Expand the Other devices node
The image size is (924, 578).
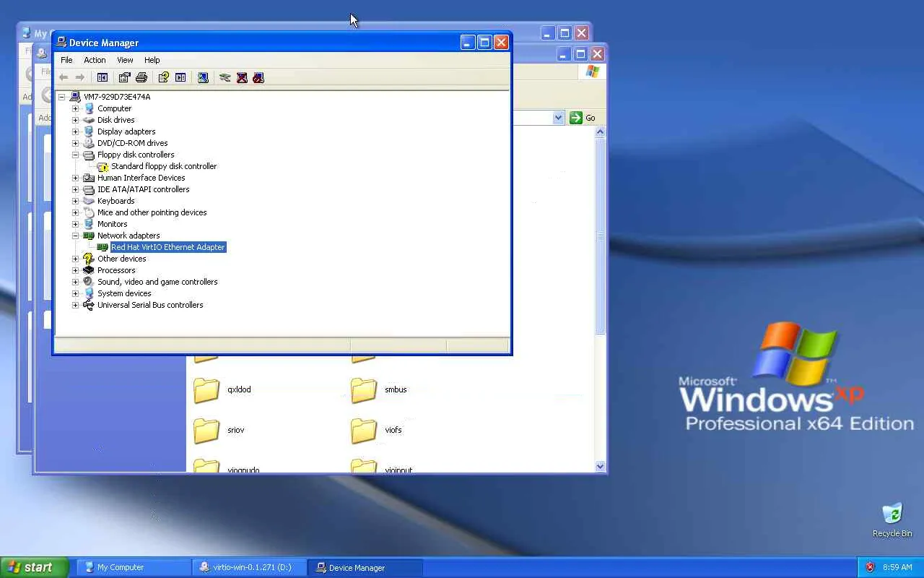(x=75, y=259)
